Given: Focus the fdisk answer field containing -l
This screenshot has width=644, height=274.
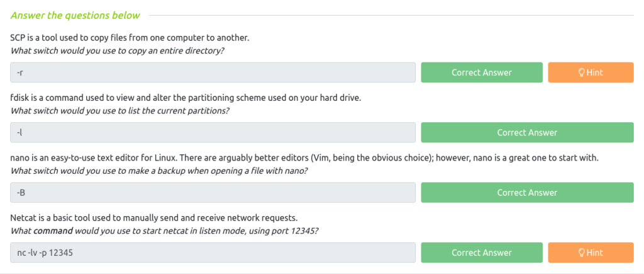Looking at the screenshot, I should (213, 132).
